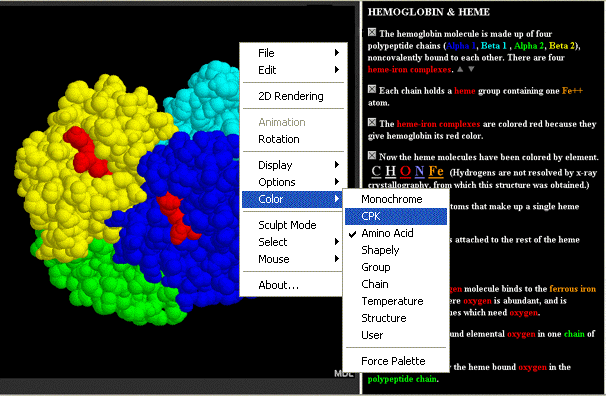Click the orange Fe element color key
This screenshot has width=606, height=396.
[x=436, y=171]
